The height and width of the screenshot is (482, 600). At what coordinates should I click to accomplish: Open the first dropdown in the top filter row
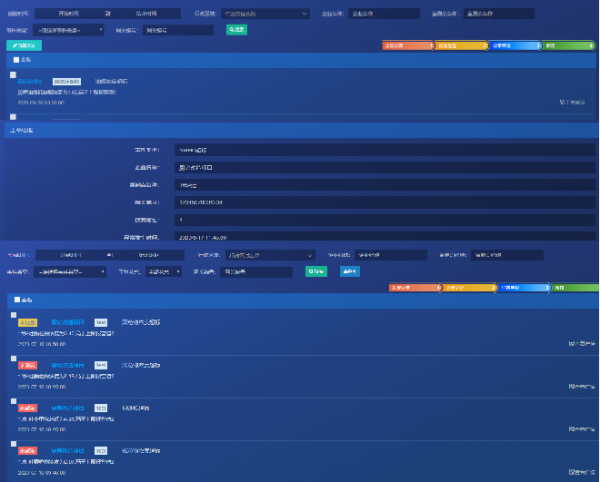click(265, 14)
